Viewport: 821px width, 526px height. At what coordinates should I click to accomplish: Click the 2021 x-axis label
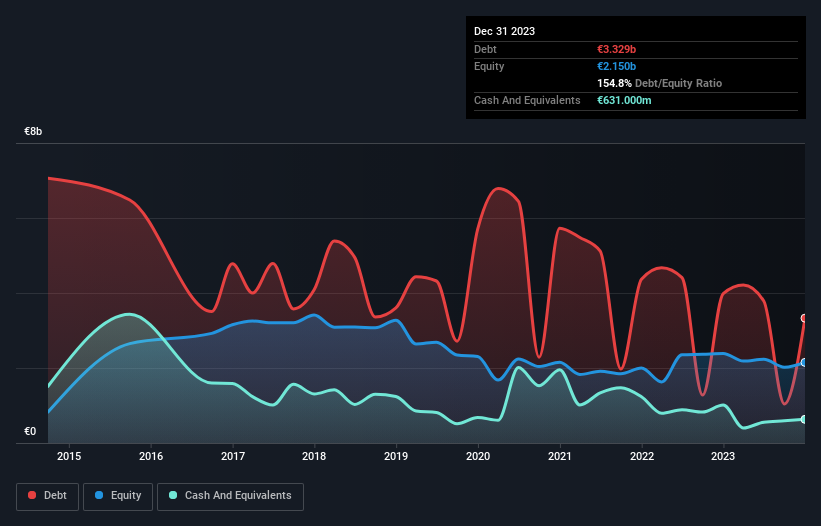click(560, 456)
